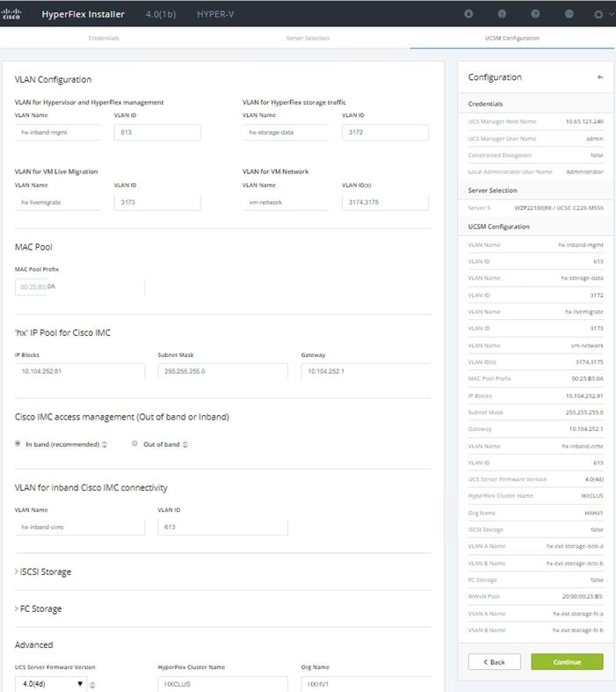Click the 4.0(1b) version label in the header
Image resolution: width=616 pixels, height=692 pixels.
(x=161, y=14)
